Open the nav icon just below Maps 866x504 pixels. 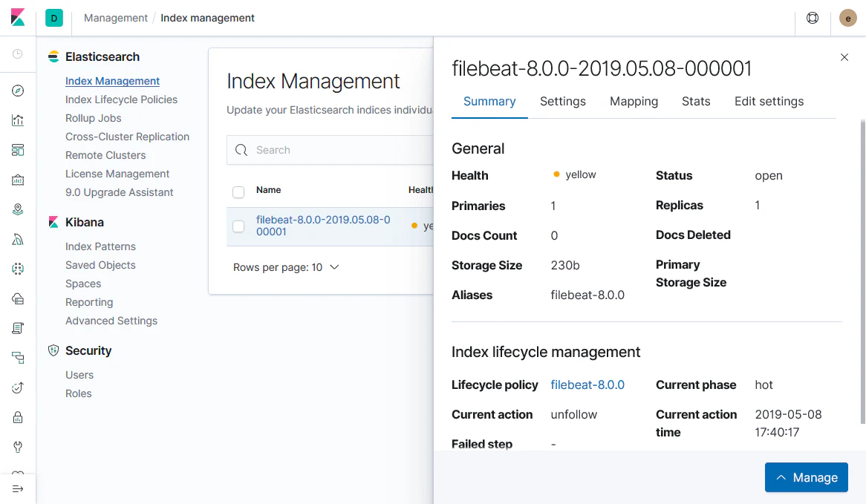point(18,240)
